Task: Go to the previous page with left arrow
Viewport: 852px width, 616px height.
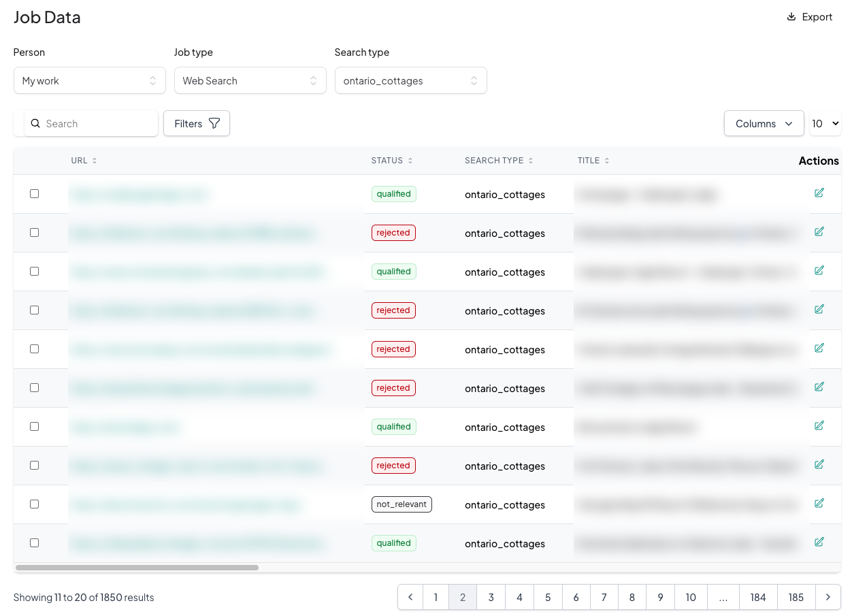Action: 410,597
